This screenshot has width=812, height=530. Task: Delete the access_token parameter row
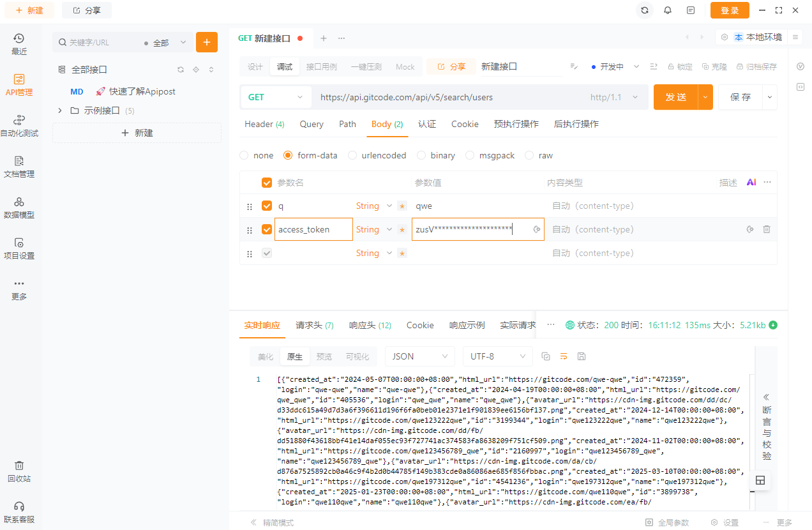pos(767,229)
